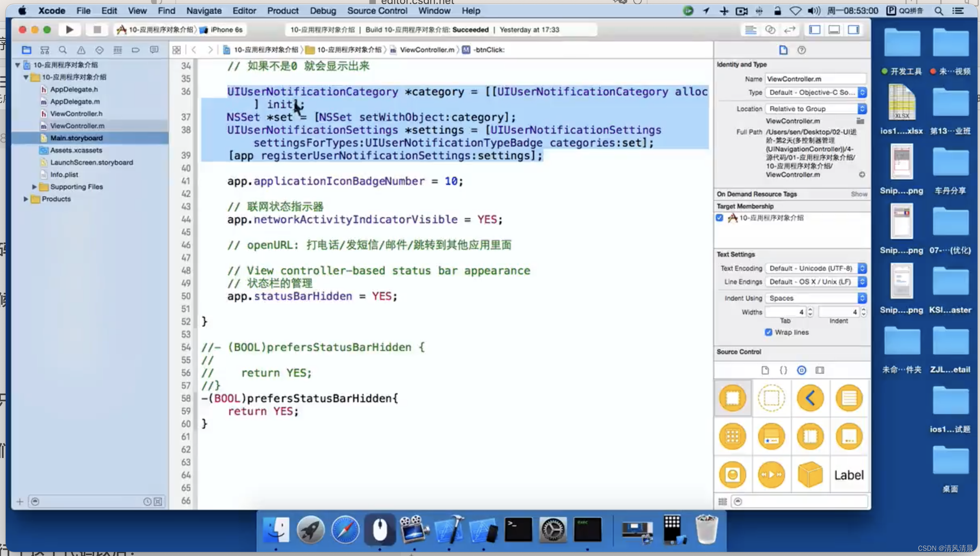Click the Navigate menu in menu bar
The width and height of the screenshot is (980, 556).
(x=204, y=11)
